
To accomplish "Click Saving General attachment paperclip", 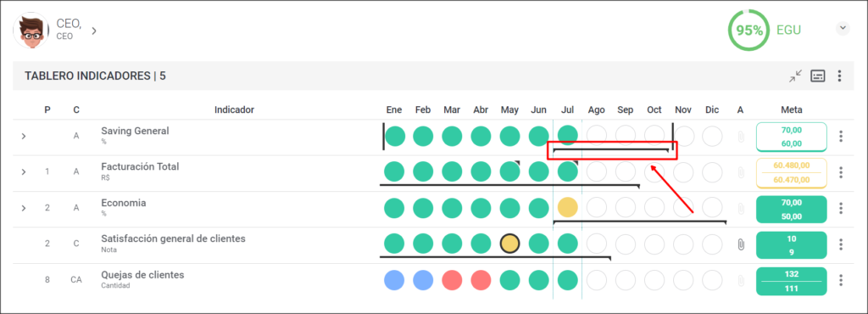I will [741, 137].
